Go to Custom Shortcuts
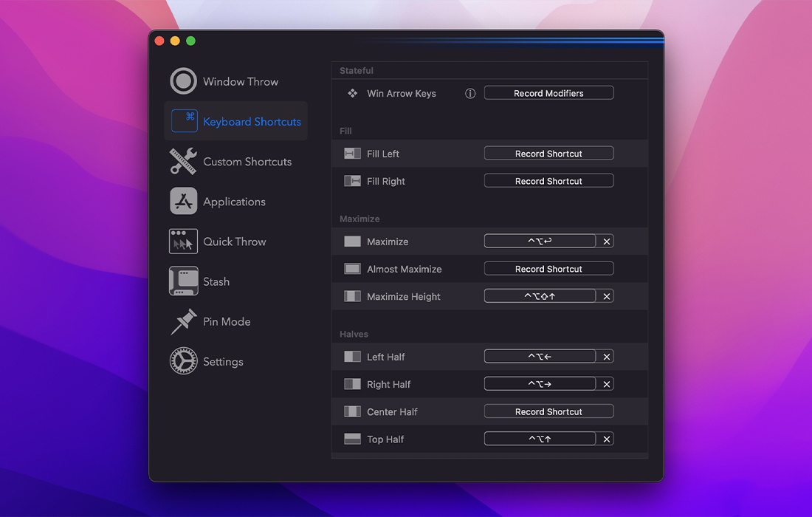Image resolution: width=812 pixels, height=517 pixels. [247, 162]
